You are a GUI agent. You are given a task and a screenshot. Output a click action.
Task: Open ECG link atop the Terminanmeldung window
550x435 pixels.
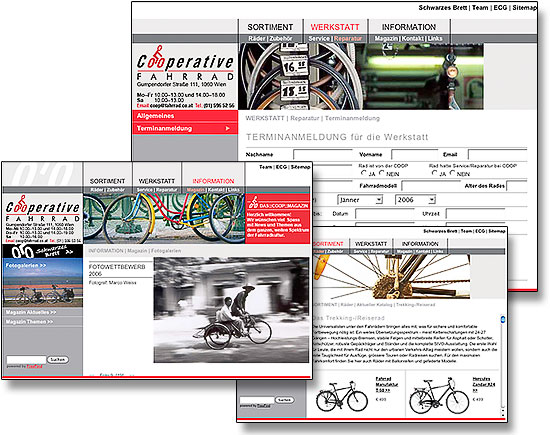click(x=500, y=7)
